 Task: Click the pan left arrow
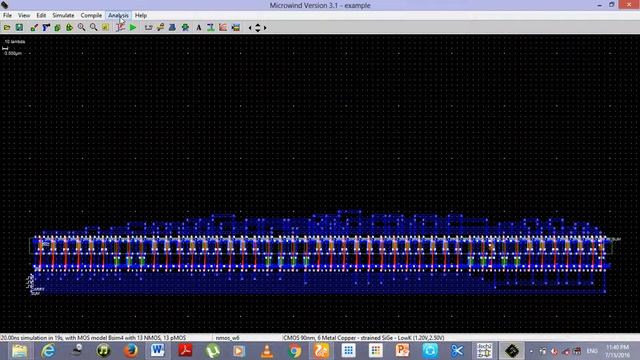click(x=250, y=28)
